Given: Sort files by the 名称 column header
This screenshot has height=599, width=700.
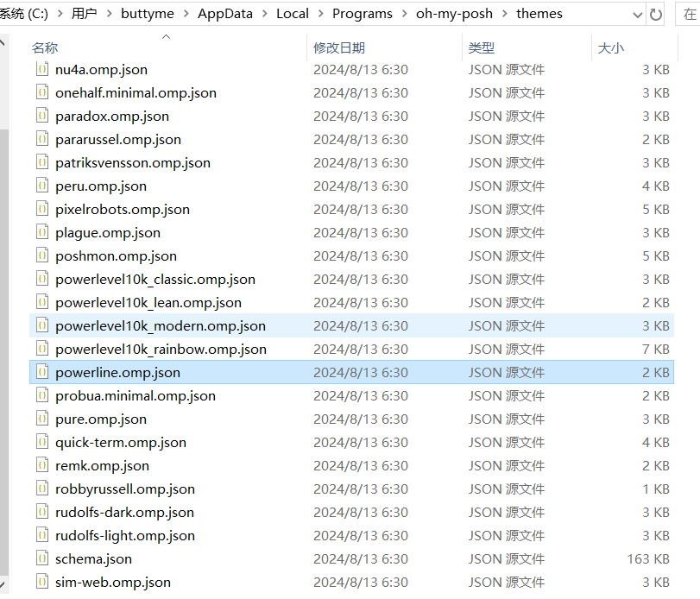Looking at the screenshot, I should [45, 48].
